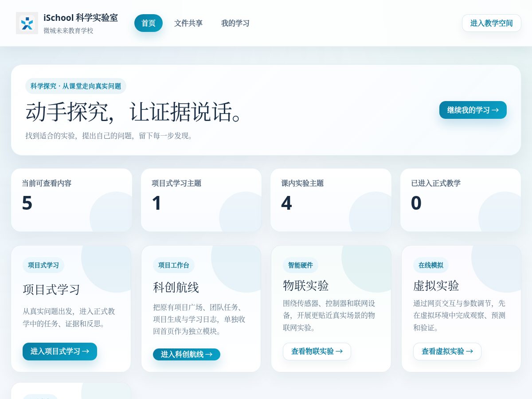The image size is (532, 399).
Task: Select the 当前可查看内容 stat card
Action: [x=71, y=200]
